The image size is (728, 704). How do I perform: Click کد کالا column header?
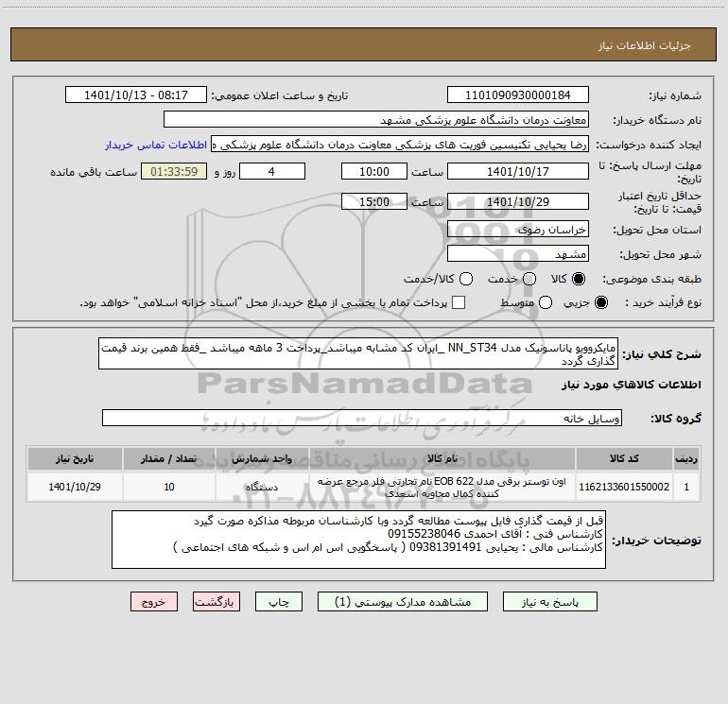624,458
